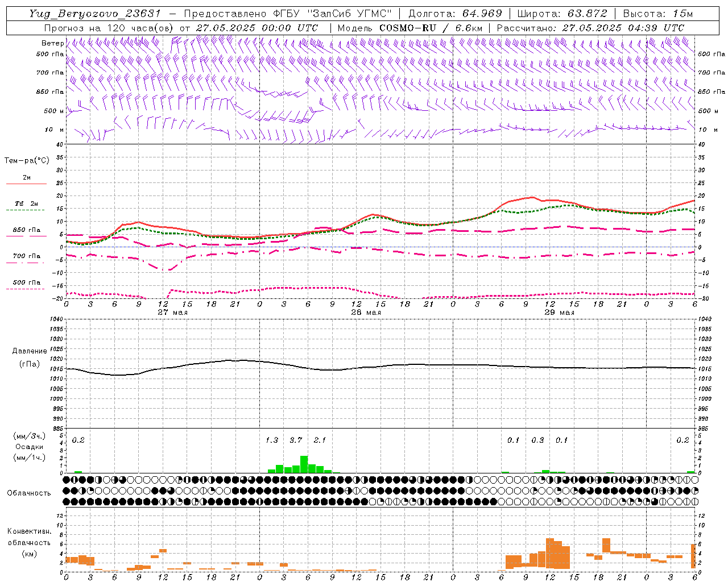Click the 2.1 precipitation total
Viewport: 728px width, 582px height.
320,440
